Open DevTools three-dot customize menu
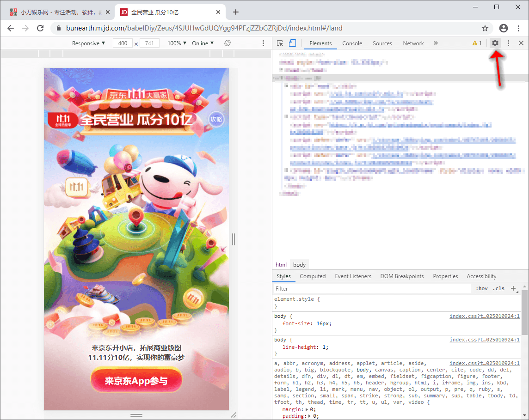The width and height of the screenshot is (529, 420). coord(508,43)
